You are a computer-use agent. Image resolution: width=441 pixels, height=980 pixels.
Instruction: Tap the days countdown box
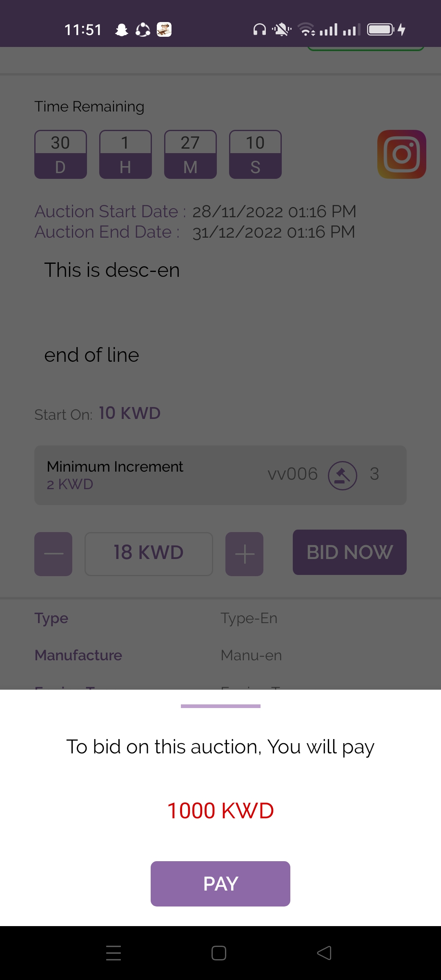click(x=60, y=154)
